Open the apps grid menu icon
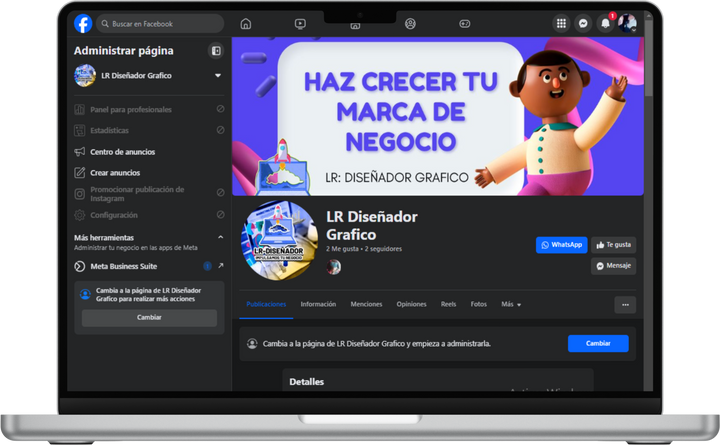The image size is (720, 445). (x=561, y=23)
